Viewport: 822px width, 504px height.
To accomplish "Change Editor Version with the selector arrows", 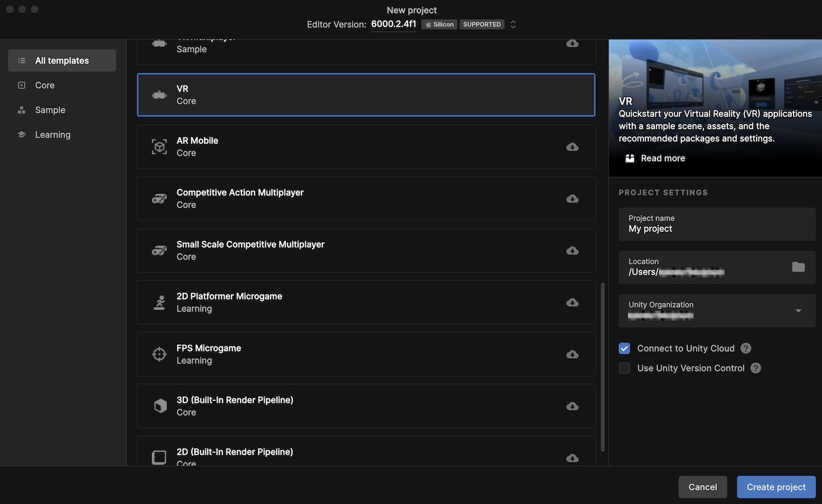I will 513,25.
